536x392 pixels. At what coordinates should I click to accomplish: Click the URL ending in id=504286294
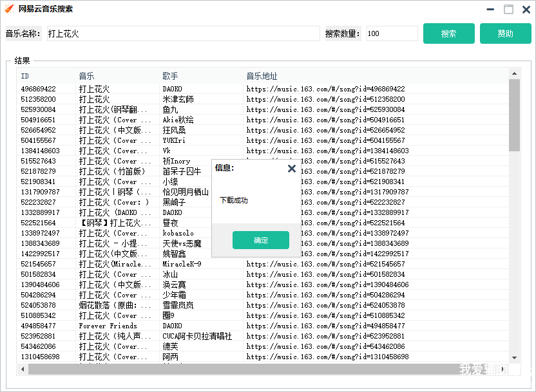(x=326, y=295)
